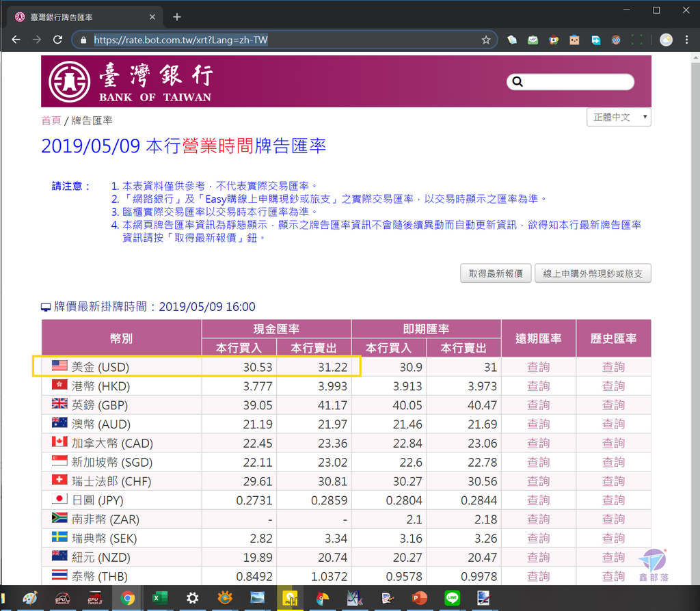Click the 現金匯率 column header
Image resolution: width=700 pixels, height=611 pixels.
click(276, 329)
